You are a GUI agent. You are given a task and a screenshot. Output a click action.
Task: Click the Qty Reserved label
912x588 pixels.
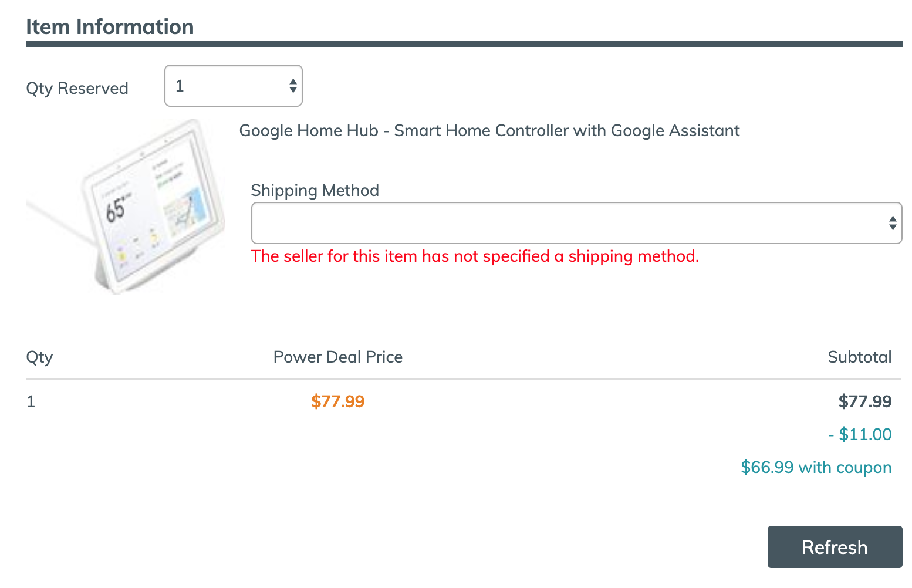(x=77, y=88)
